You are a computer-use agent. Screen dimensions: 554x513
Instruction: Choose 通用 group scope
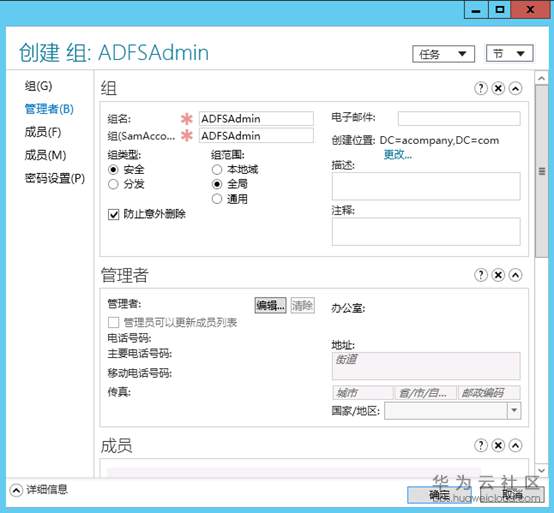tap(217, 199)
